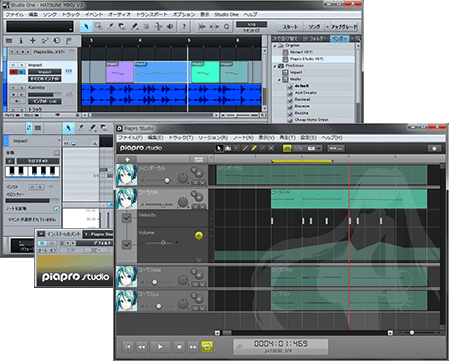Add a new track with plus button
Screen dimensions: 449x361
pyautogui.click(x=127, y=159)
